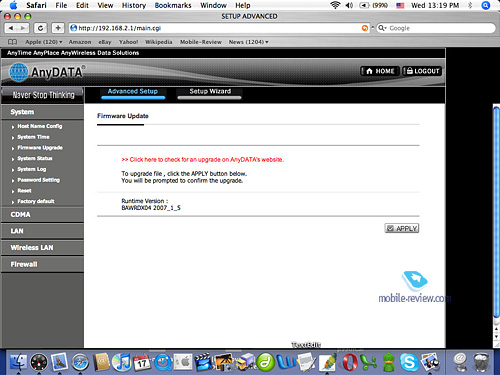Launch Skype from the Dock
The width and height of the screenshot is (500, 375).
[409, 362]
